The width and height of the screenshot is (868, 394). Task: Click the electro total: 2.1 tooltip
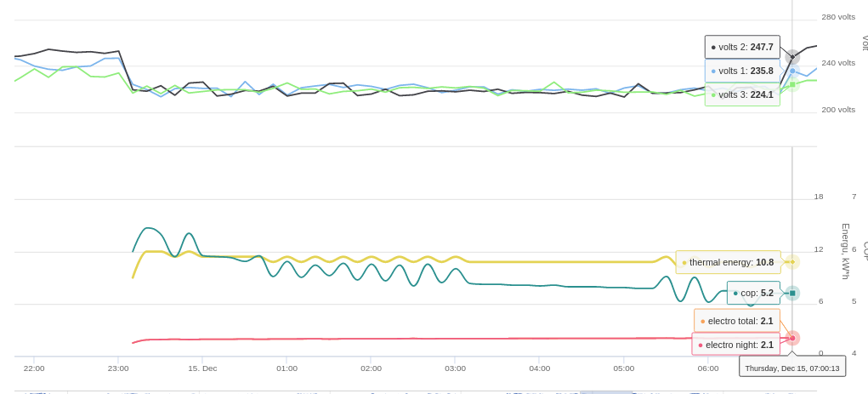pyautogui.click(x=736, y=321)
